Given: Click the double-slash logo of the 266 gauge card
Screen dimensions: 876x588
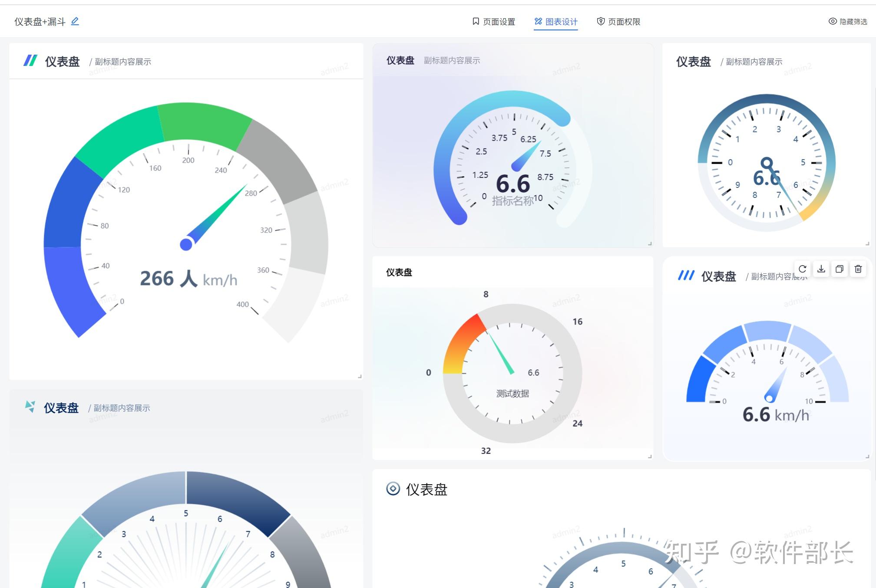Looking at the screenshot, I should point(30,60).
